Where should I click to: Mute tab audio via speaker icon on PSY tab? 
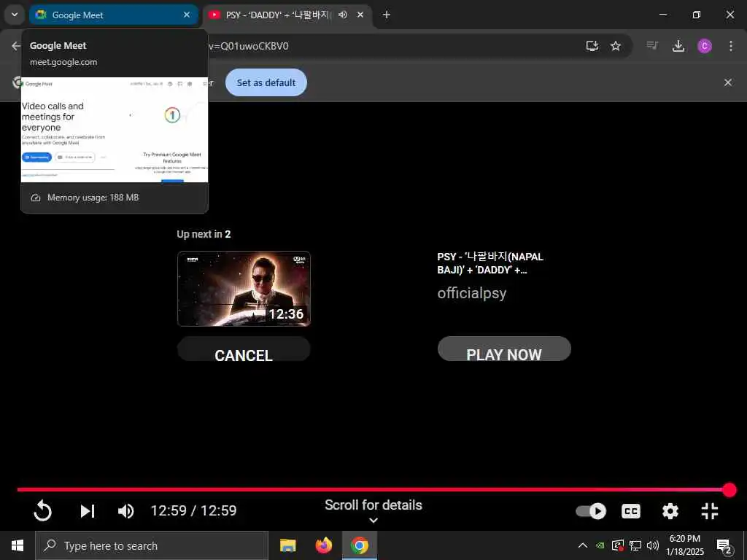343,15
